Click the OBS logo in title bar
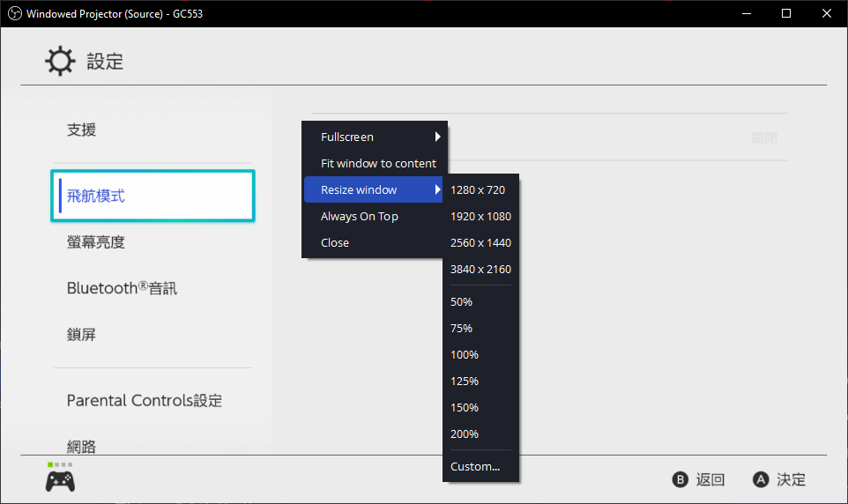This screenshot has width=848, height=504. point(15,13)
